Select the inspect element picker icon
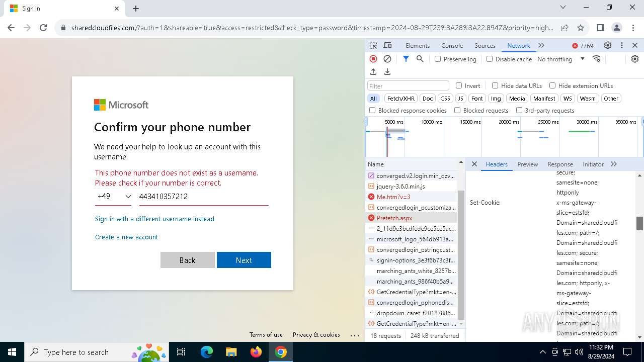644x362 pixels. coord(373,45)
